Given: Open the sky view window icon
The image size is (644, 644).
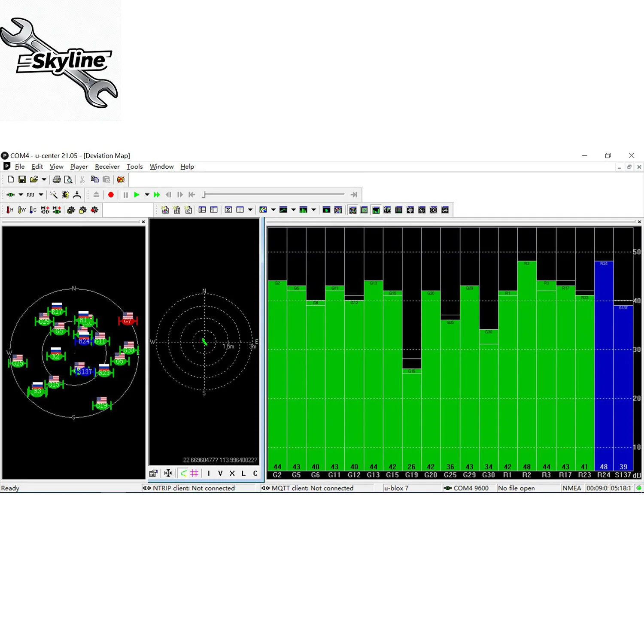Looking at the screenshot, I should [x=338, y=210].
